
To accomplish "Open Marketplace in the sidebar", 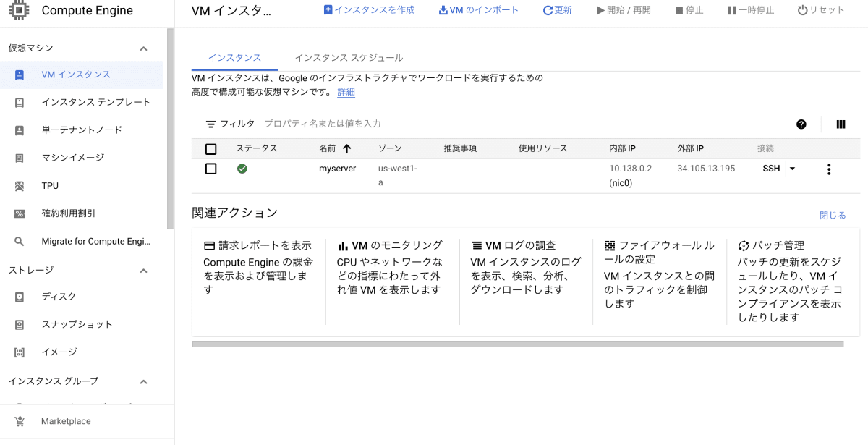I will [66, 421].
